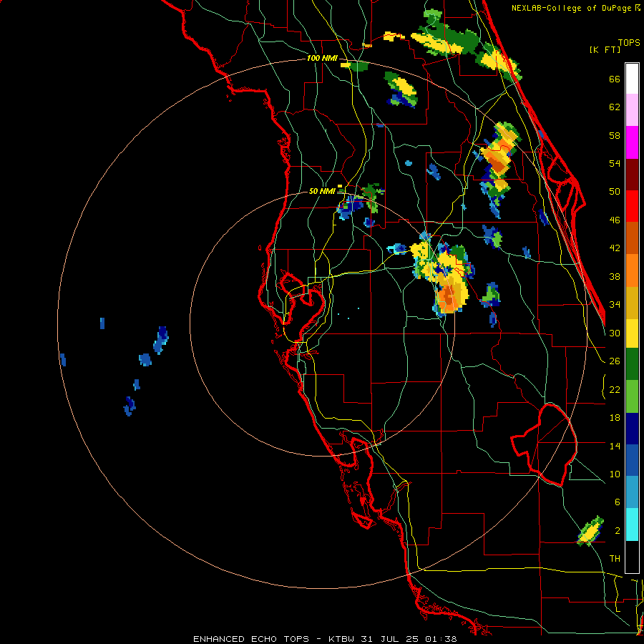Click the ENHANCED ECHO TOPS caption text

pyautogui.click(x=251, y=639)
